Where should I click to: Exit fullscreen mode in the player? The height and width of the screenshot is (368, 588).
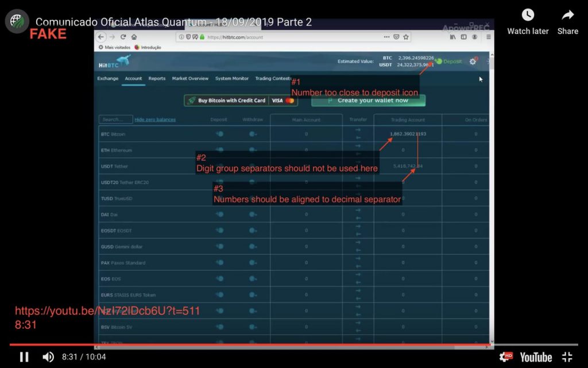[567, 356]
